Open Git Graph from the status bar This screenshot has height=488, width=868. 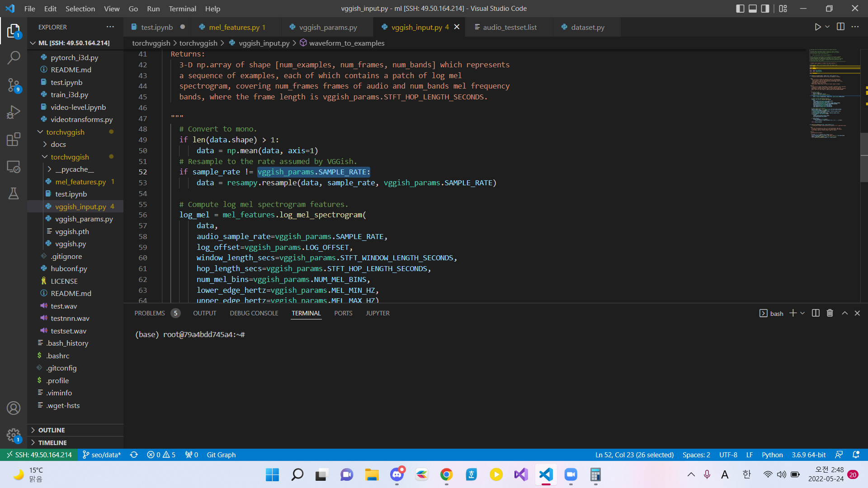[221, 455]
